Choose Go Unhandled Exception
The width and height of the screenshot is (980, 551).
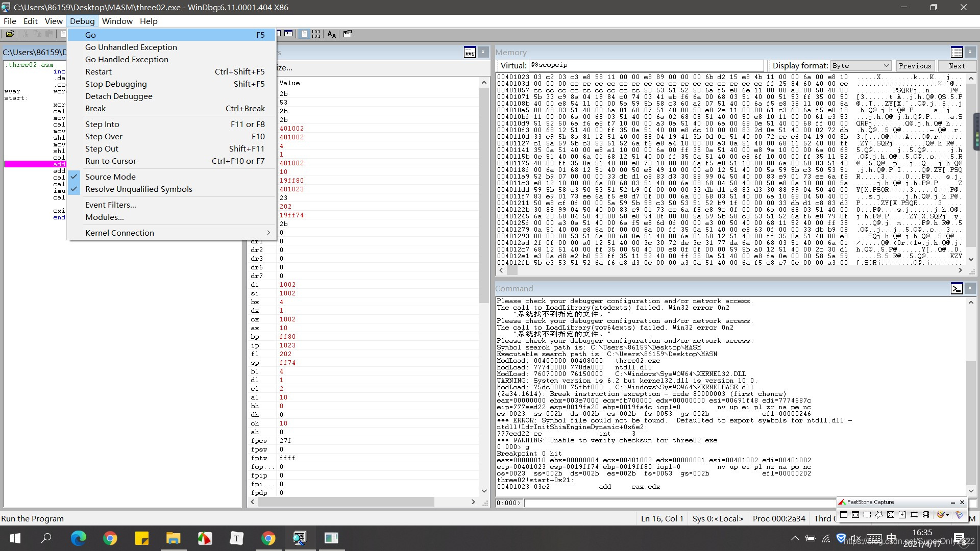click(172, 47)
